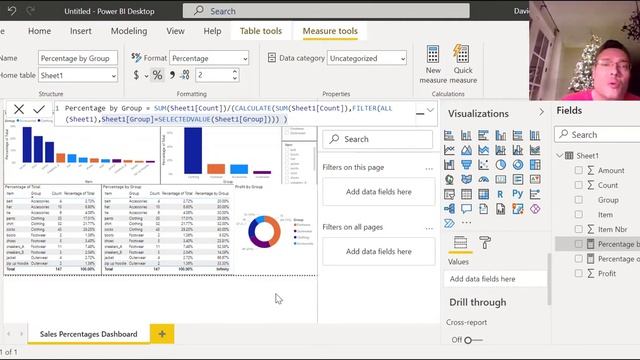Screen dimensions: 640x360
Task: Open the Format paint roller pane
Action: 485,242
